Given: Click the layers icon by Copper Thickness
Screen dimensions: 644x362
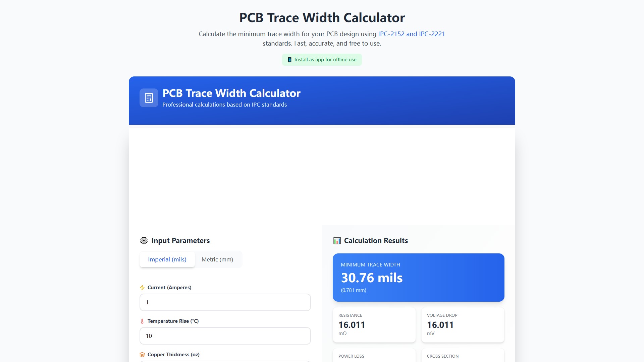Looking at the screenshot, I should pos(142,355).
